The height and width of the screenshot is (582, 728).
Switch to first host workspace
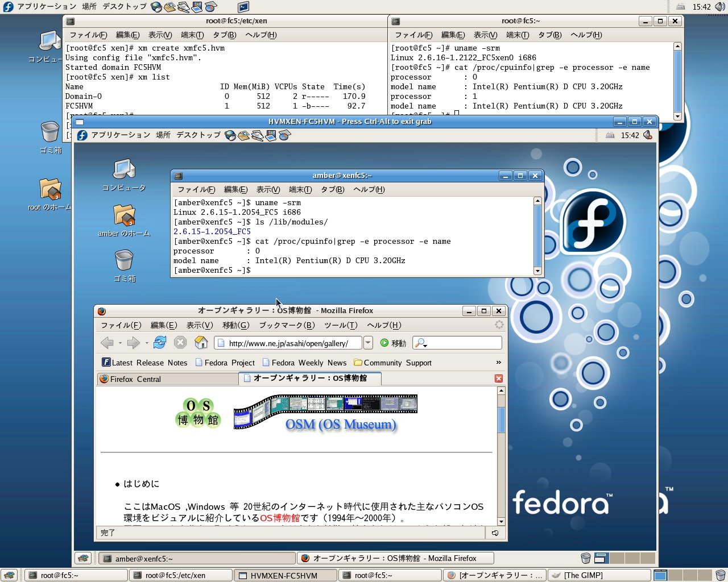tap(660, 575)
